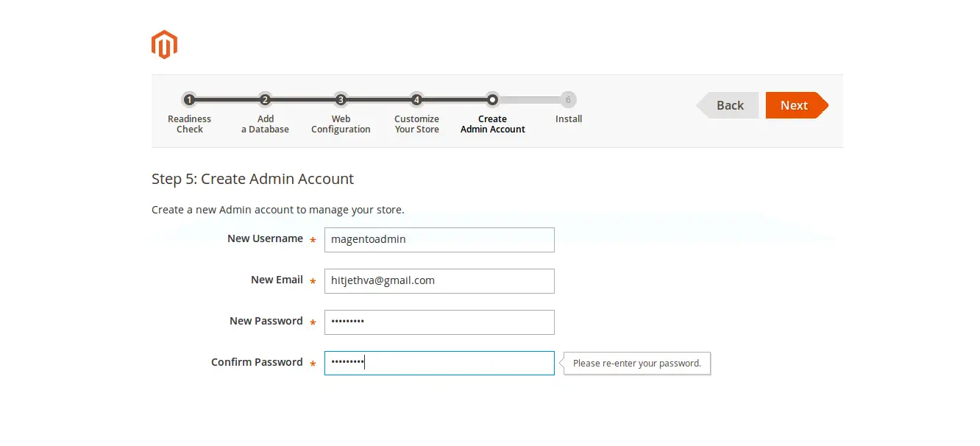Click step 3 circle in progress bar
980x446 pixels.
click(x=341, y=99)
